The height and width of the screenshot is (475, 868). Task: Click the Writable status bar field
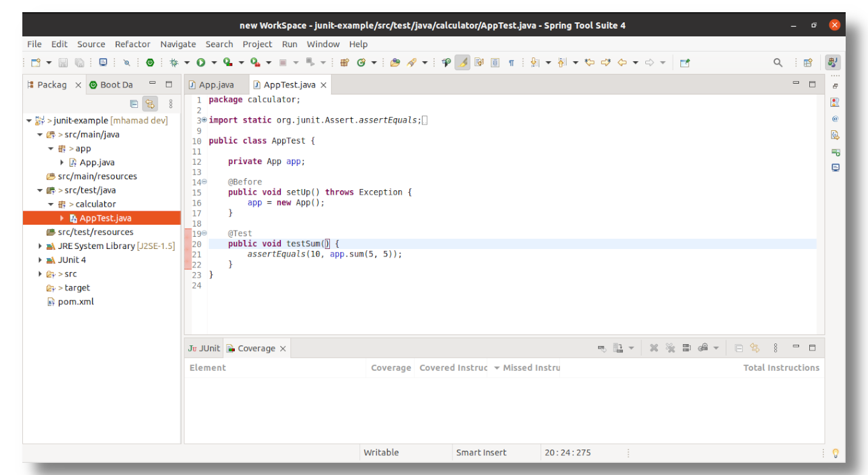(381, 453)
